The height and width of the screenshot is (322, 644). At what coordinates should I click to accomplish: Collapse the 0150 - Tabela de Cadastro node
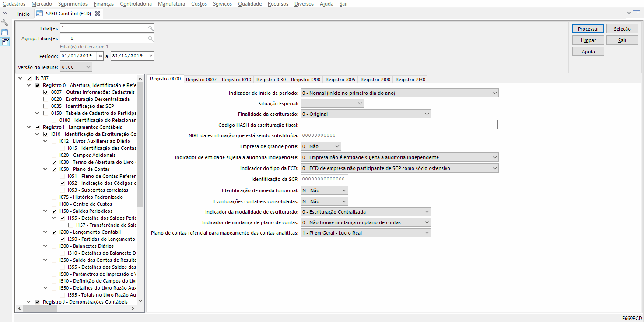point(37,114)
